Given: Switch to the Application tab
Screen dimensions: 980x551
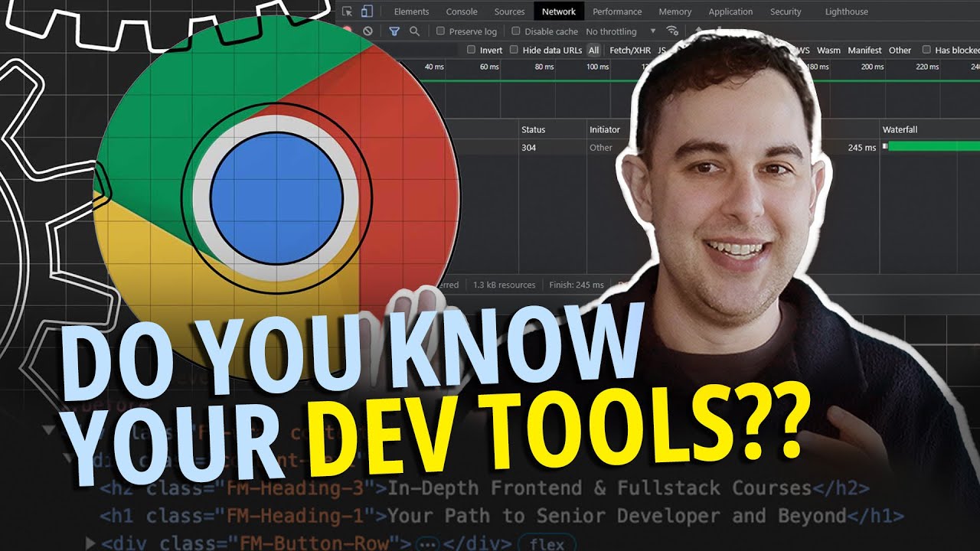Looking at the screenshot, I should (730, 11).
